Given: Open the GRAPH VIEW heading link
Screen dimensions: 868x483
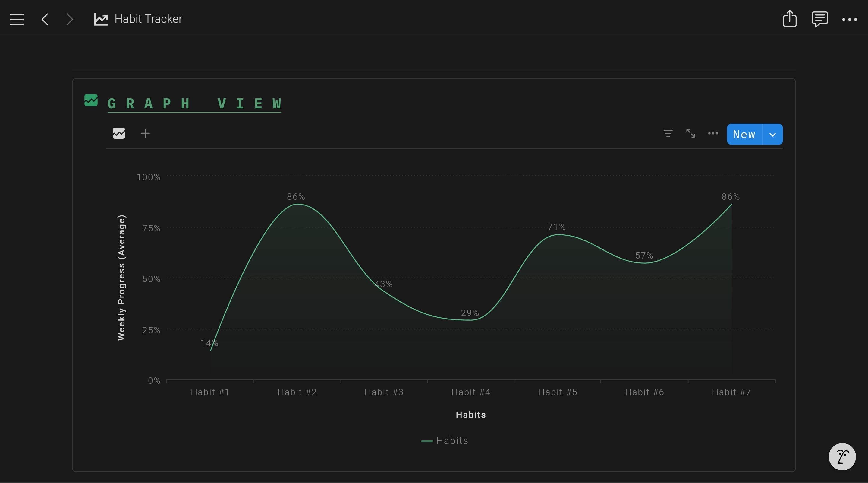Looking at the screenshot, I should [x=194, y=103].
